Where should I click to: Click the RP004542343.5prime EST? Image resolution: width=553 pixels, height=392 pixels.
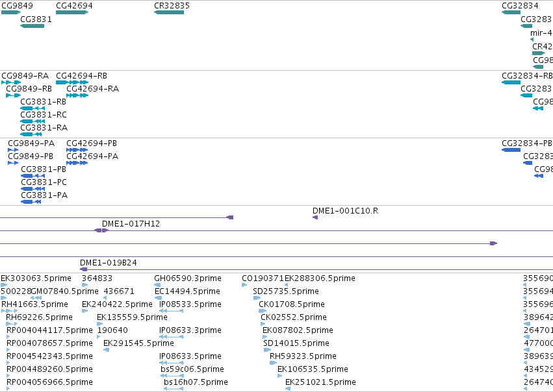coord(8,363)
